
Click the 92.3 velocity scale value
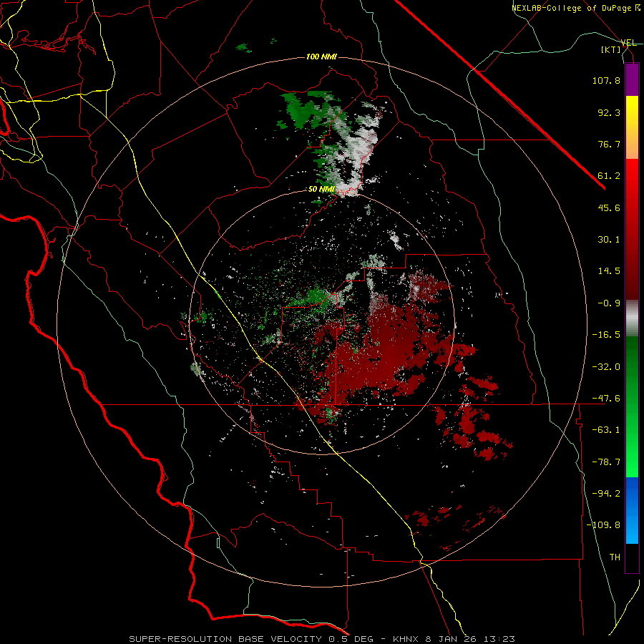609,112
